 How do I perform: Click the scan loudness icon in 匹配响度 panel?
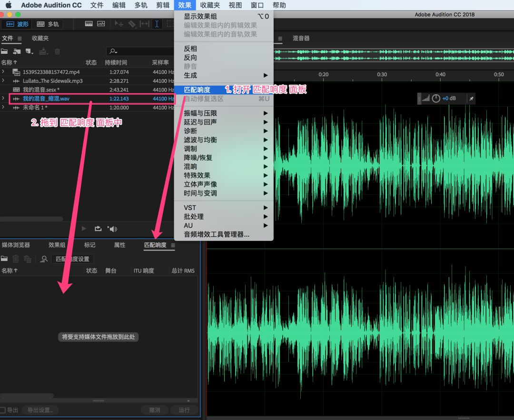[x=44, y=259]
